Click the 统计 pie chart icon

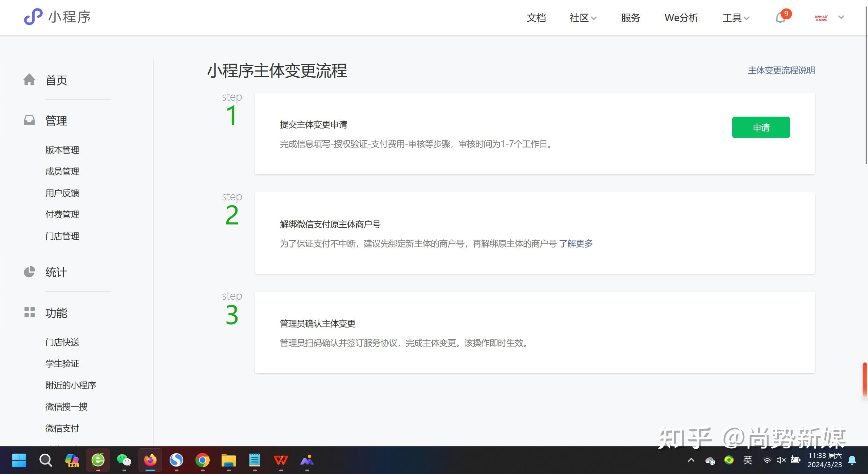[30, 272]
